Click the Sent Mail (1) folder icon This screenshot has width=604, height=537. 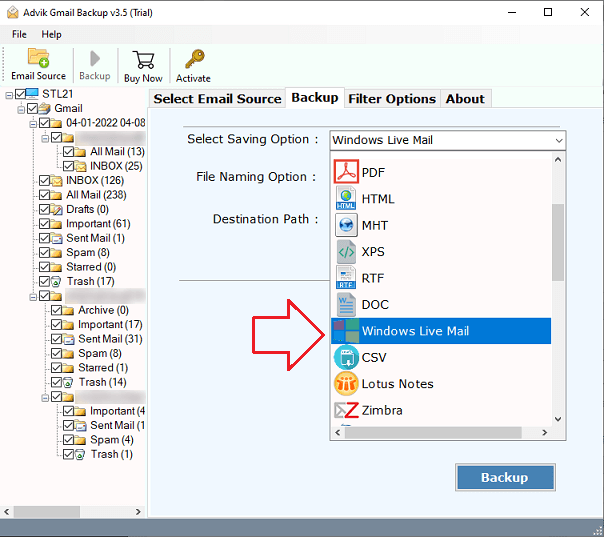point(56,238)
